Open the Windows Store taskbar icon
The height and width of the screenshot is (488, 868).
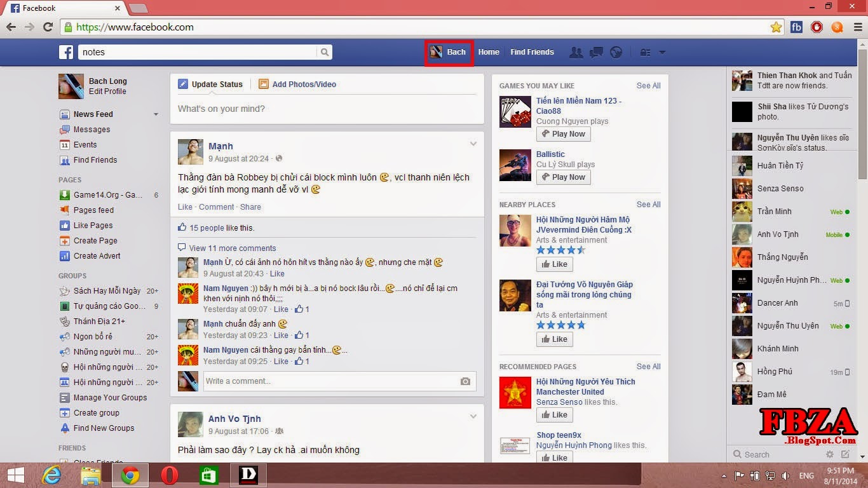208,475
